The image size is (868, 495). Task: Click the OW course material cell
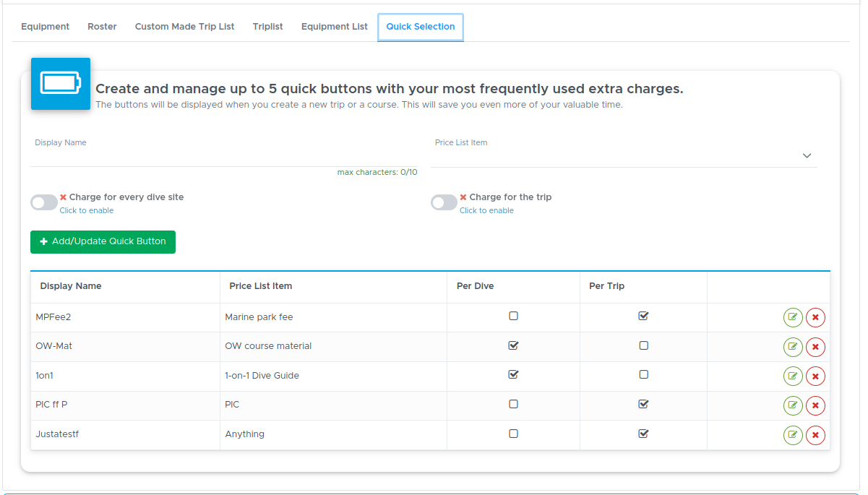(333, 346)
